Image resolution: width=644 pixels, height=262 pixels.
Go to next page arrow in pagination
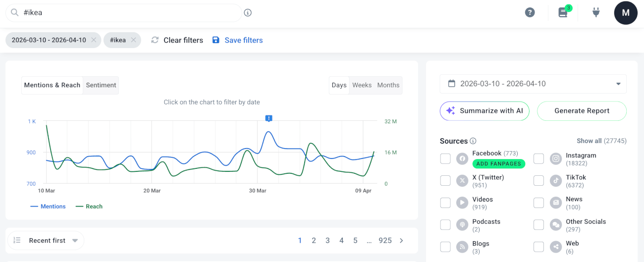point(401,241)
